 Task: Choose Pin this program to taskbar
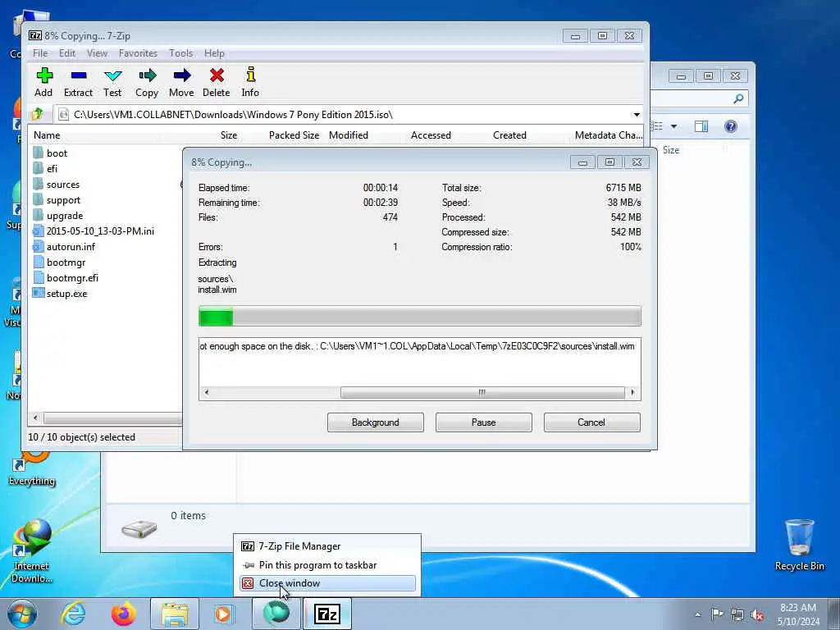tap(327, 564)
